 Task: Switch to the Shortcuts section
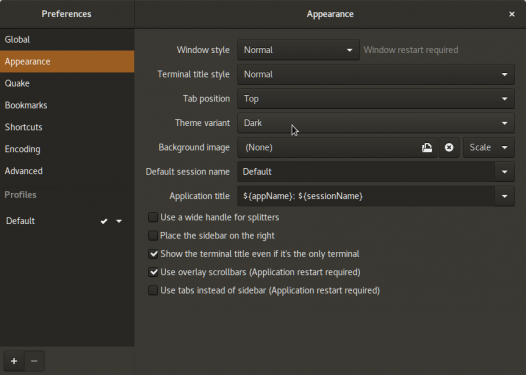tap(67, 127)
